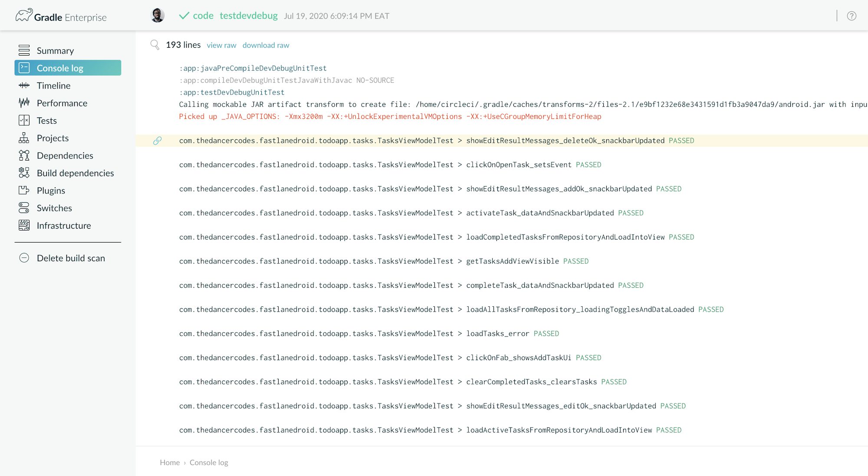Click the Infrastructure icon

click(x=24, y=225)
